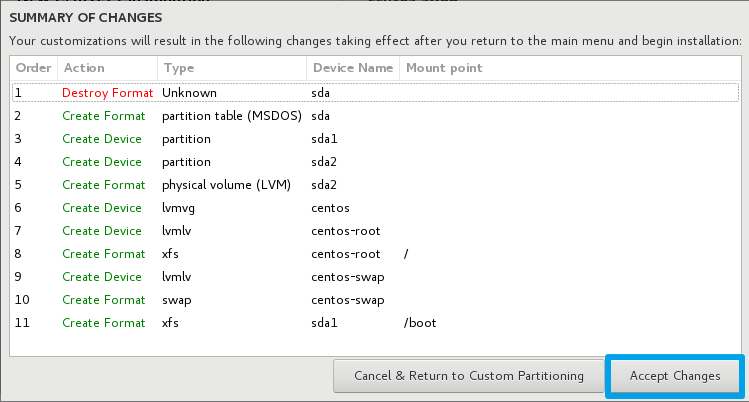This screenshot has height=402, width=749.
Task: Sort by Device Name column header
Action: pos(353,68)
